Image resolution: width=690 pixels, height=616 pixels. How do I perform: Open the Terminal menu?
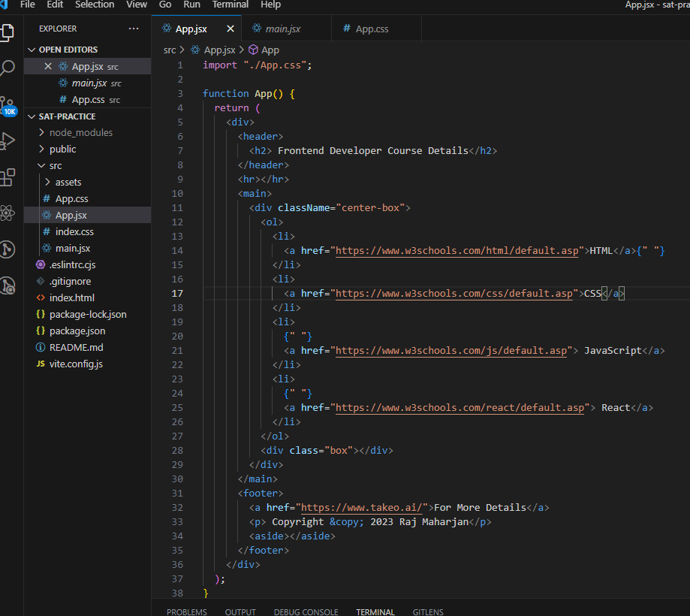click(x=230, y=5)
